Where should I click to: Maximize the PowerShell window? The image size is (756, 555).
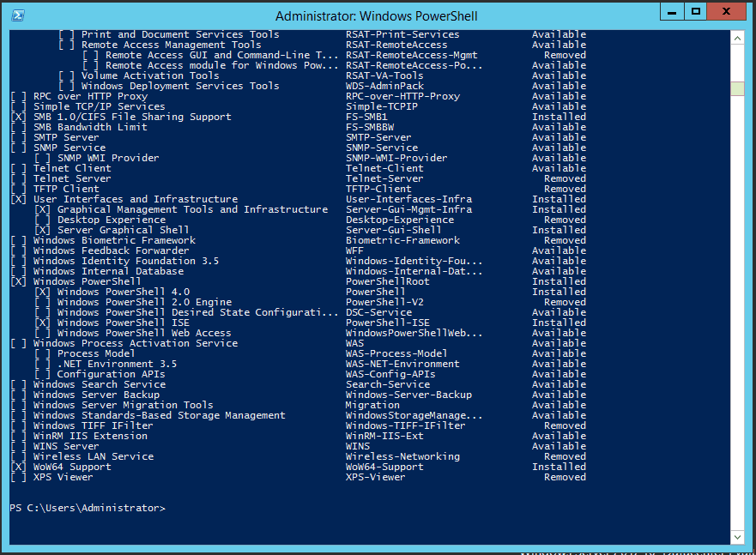click(x=695, y=11)
